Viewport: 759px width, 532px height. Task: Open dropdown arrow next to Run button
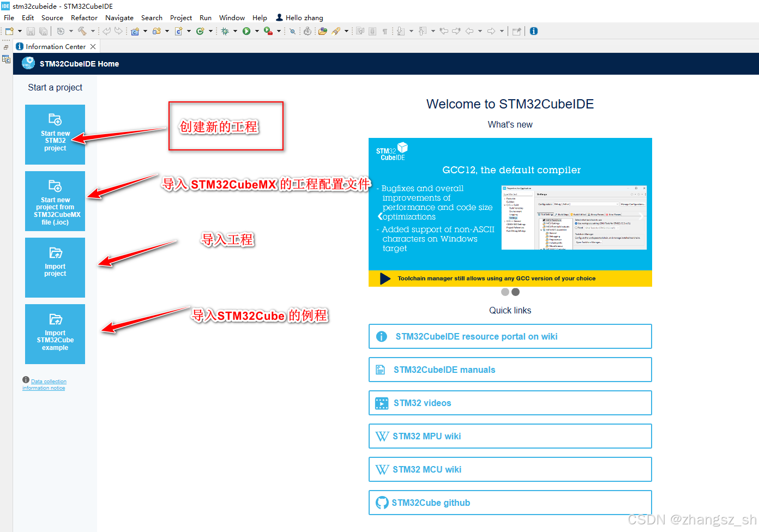(257, 31)
